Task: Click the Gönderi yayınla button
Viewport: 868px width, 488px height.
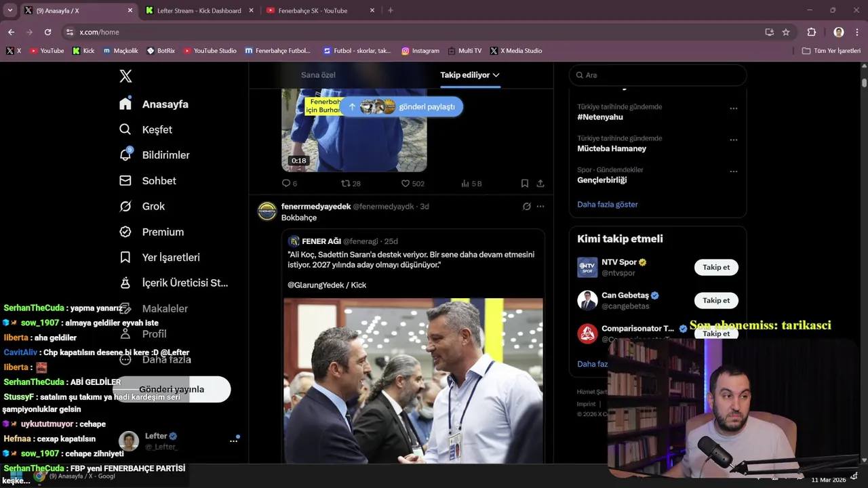Action: pos(172,389)
